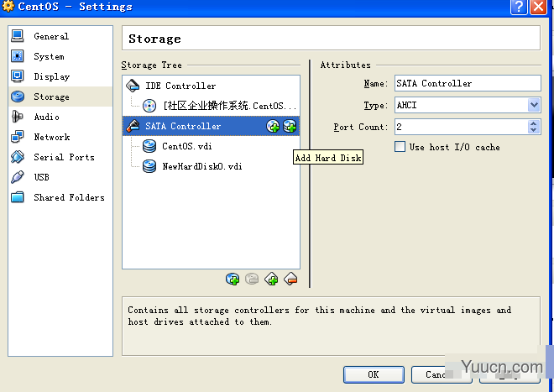Select the CentOS ISO optical disc entry

220,106
